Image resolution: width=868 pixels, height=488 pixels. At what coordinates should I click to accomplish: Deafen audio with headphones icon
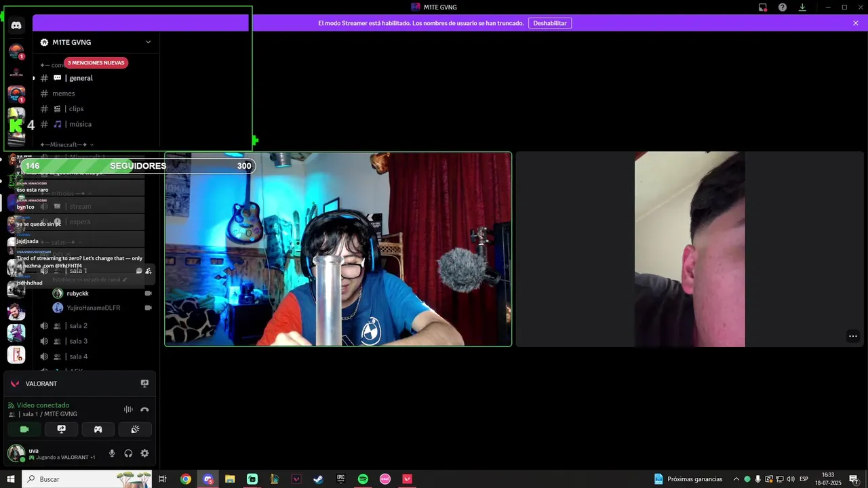tap(128, 453)
